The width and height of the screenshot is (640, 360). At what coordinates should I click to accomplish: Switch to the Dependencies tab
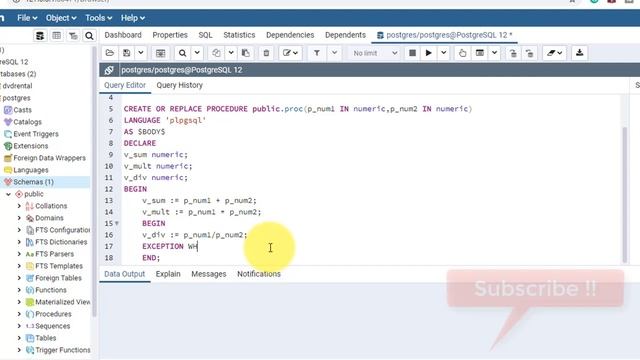click(290, 35)
